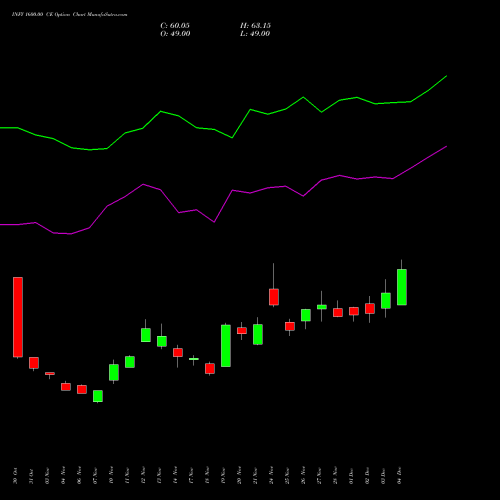Click the 06 Nov date label

pyautogui.click(x=79, y=476)
